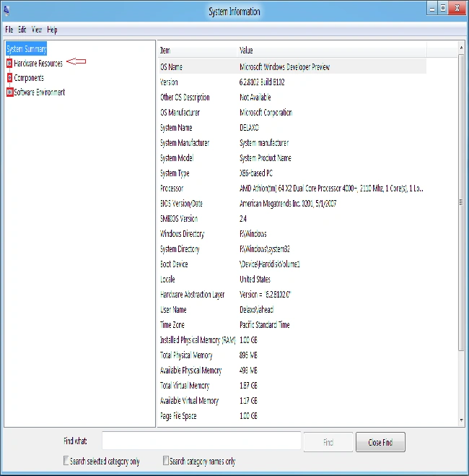469x476 pixels.
Task: Enable Search selected category only
Action: pos(66,461)
